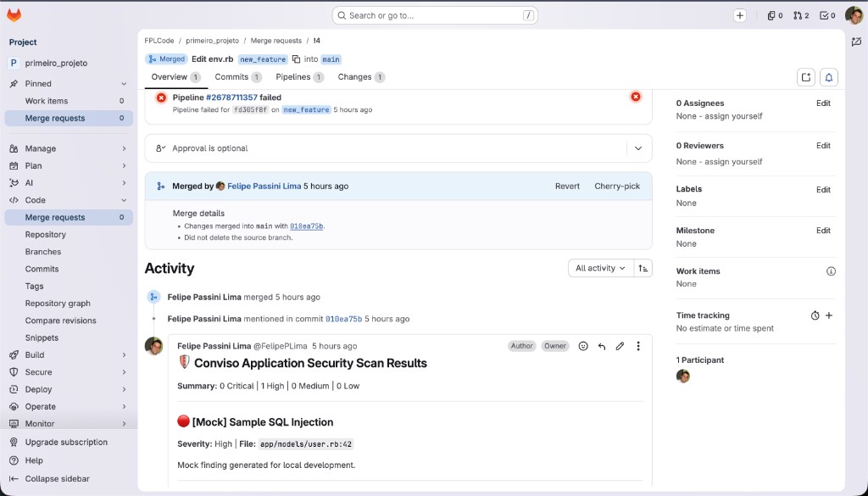Click the red failed icon beside Pipeline #2678711357
The height and width of the screenshot is (496, 868).
pyautogui.click(x=161, y=98)
